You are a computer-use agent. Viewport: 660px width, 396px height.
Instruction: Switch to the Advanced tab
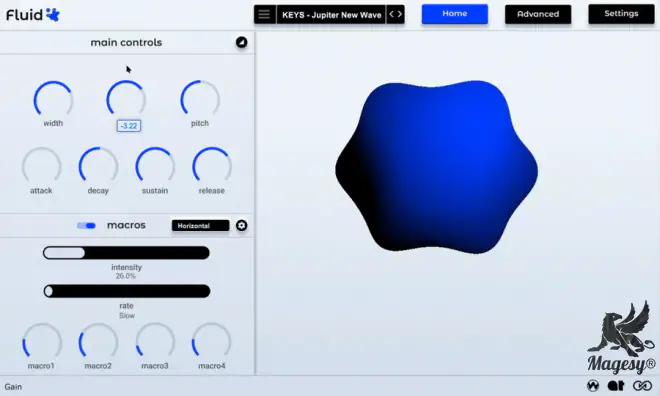[x=538, y=14]
